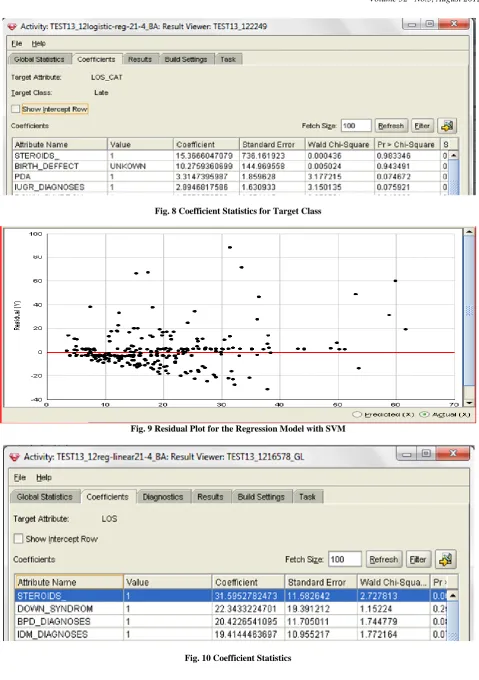Open Help menu in reg-linear window
The image size is (479, 680).
pos(44,477)
